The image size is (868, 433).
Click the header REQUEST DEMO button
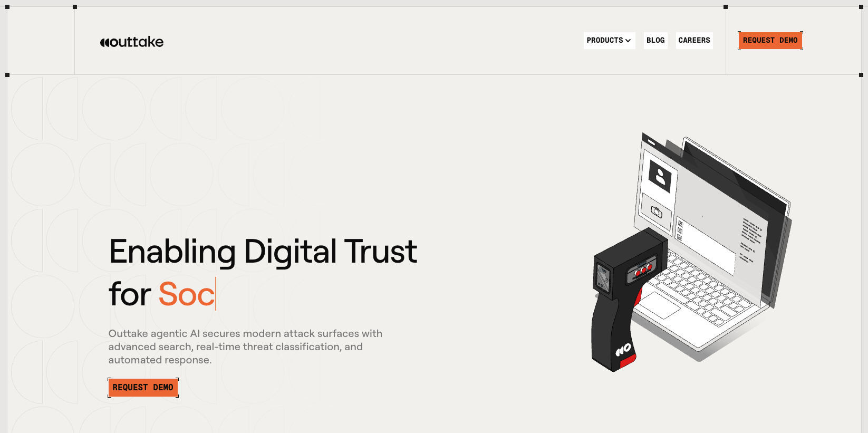[x=770, y=41]
